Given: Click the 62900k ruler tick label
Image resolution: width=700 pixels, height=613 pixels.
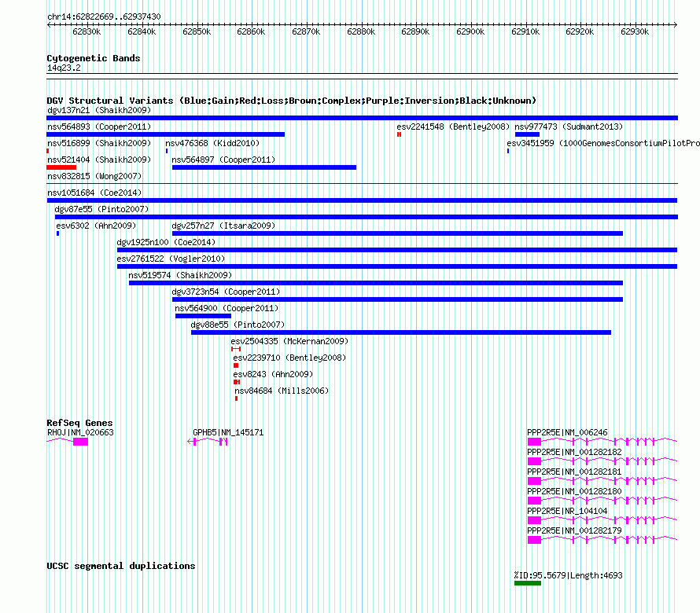Looking at the screenshot, I should (x=470, y=31).
